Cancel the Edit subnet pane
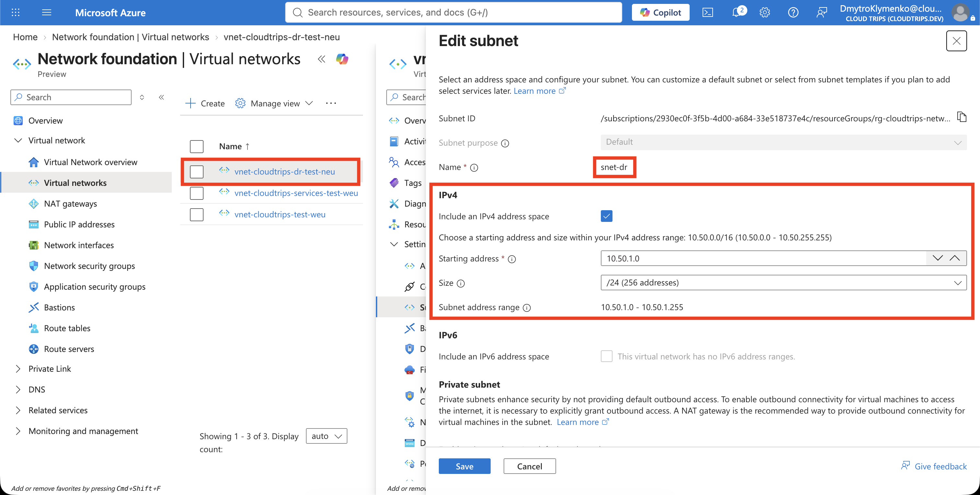The height and width of the screenshot is (495, 980). click(x=530, y=466)
